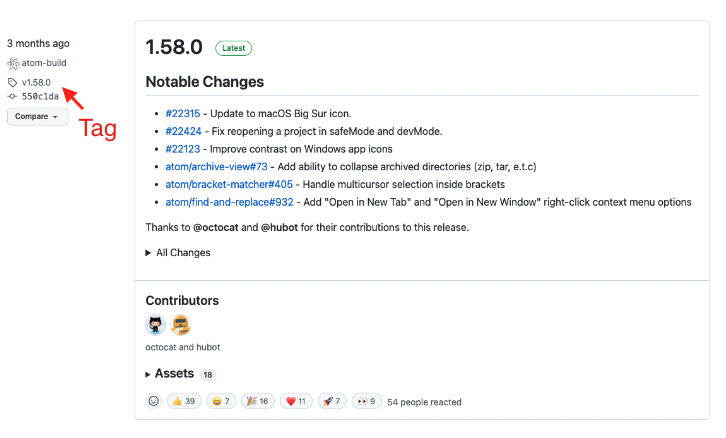Screen dimensions: 726x438
Task: Click the tag icon beside v1.58.0
Action: coord(12,82)
